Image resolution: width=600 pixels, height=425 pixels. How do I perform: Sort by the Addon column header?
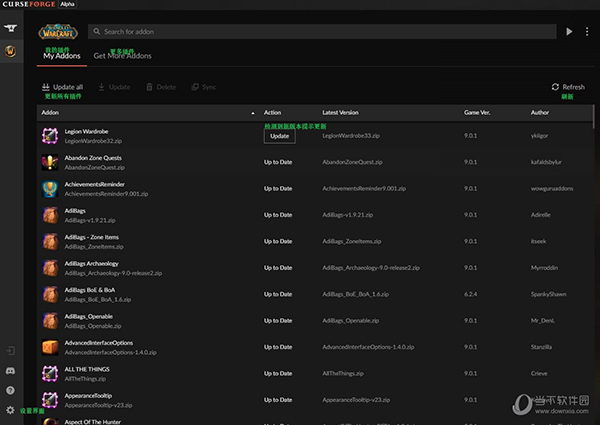pyautogui.click(x=50, y=112)
